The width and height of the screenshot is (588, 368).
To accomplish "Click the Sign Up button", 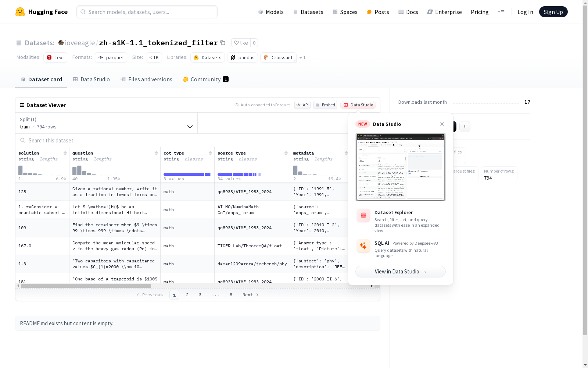I will (553, 12).
